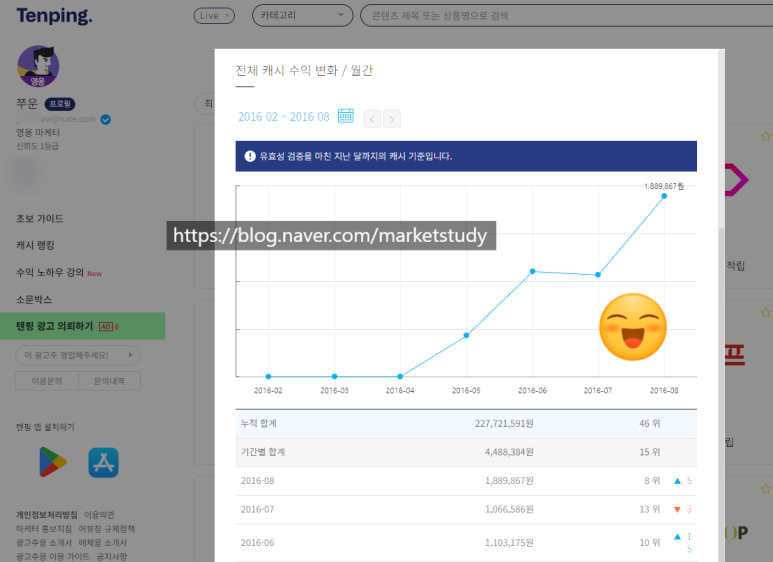Click the 2016-07 table row label
Image resolution: width=773 pixels, height=562 pixels.
[257, 509]
